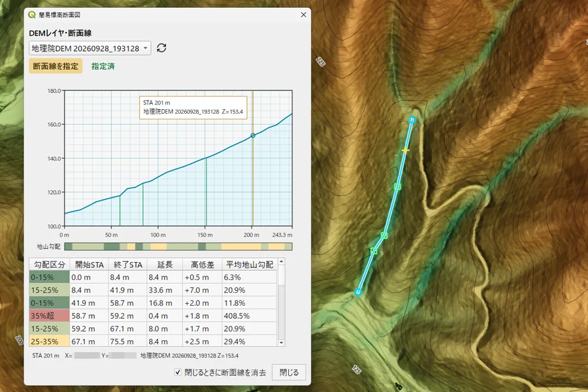Viewport: 588px width, 392px height.
Task: Click the QGIS logo in dialog title
Action: (32, 14)
